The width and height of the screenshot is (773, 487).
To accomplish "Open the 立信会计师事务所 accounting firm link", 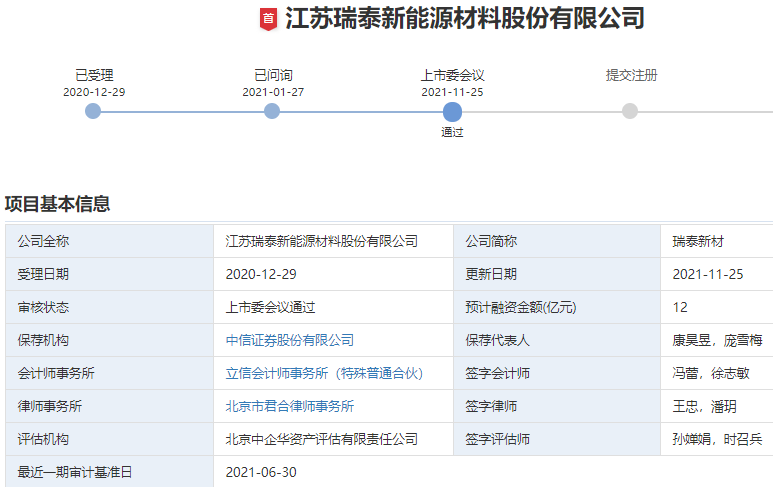I will point(324,373).
